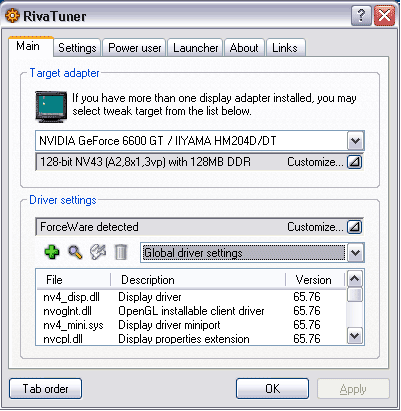Click the Customize triangle button under Target adapter
Screen dimensions: 401x411
[x=354, y=162]
